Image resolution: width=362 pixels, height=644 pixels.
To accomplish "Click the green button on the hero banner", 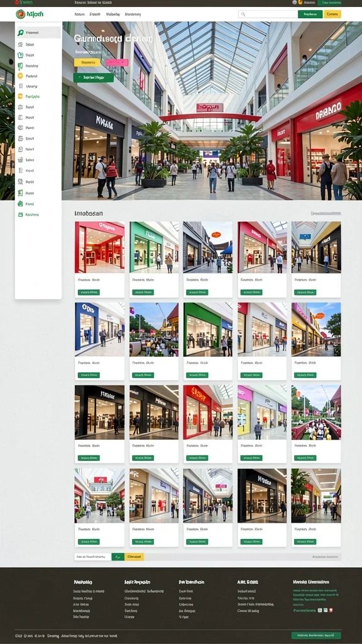I will (x=94, y=77).
